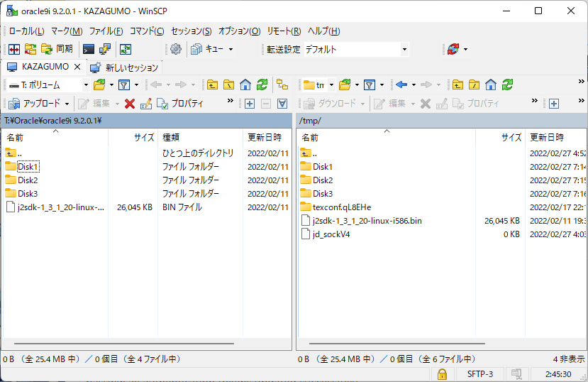This screenshot has width=588, height=382.
Task: Click the local horizontal scrollbar
Action: click(x=124, y=344)
